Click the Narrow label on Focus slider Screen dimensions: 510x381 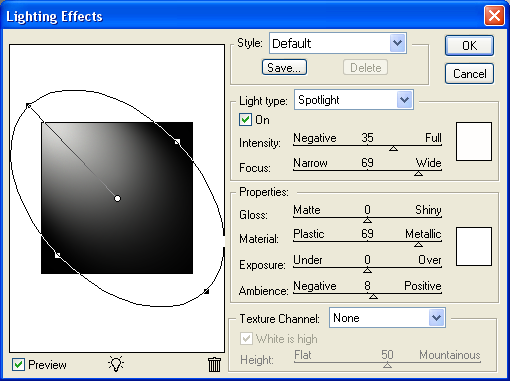coord(310,163)
